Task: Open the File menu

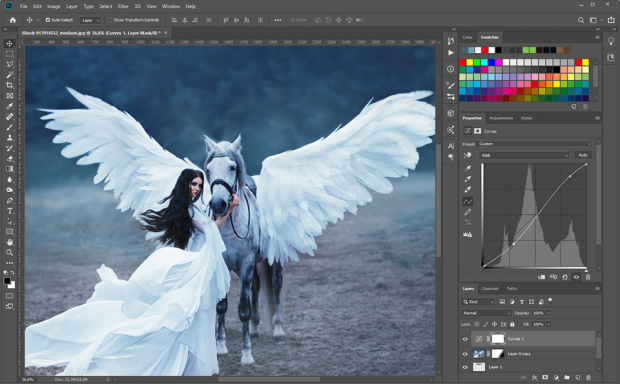Action: tap(24, 6)
